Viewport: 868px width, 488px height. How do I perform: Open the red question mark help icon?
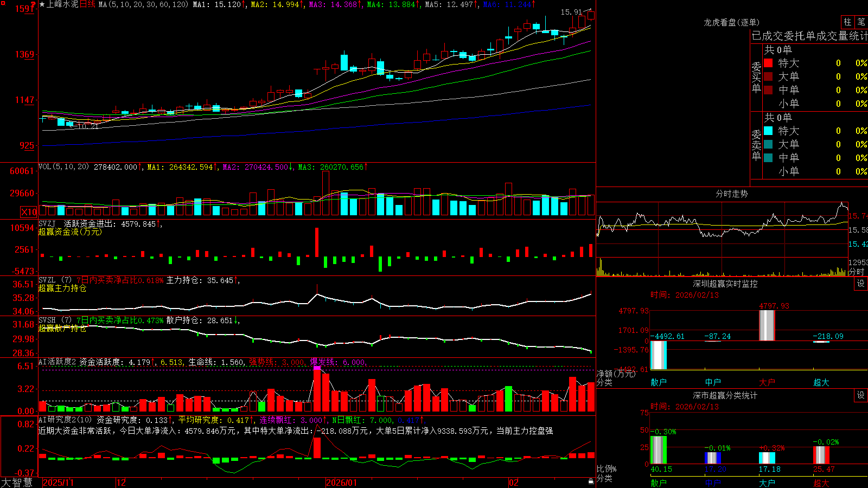[x=33, y=4]
